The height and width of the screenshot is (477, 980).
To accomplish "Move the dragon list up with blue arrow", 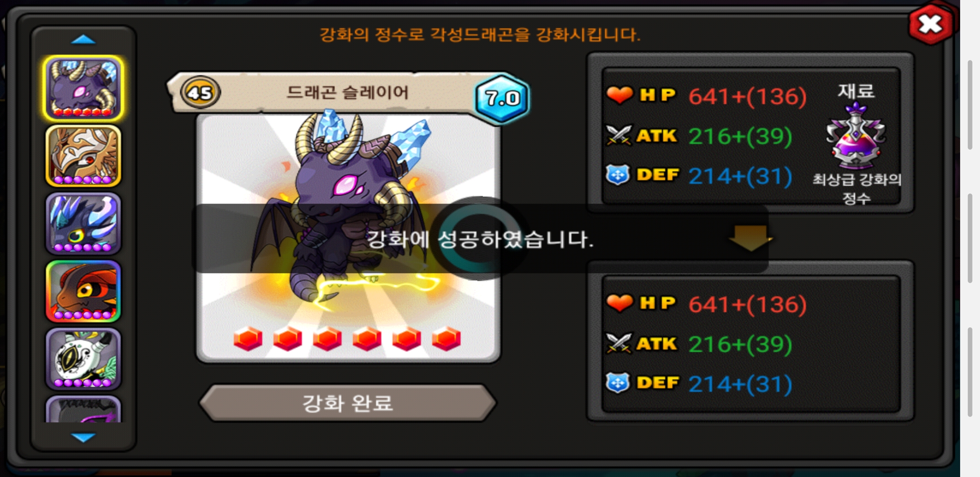I will click(x=83, y=40).
